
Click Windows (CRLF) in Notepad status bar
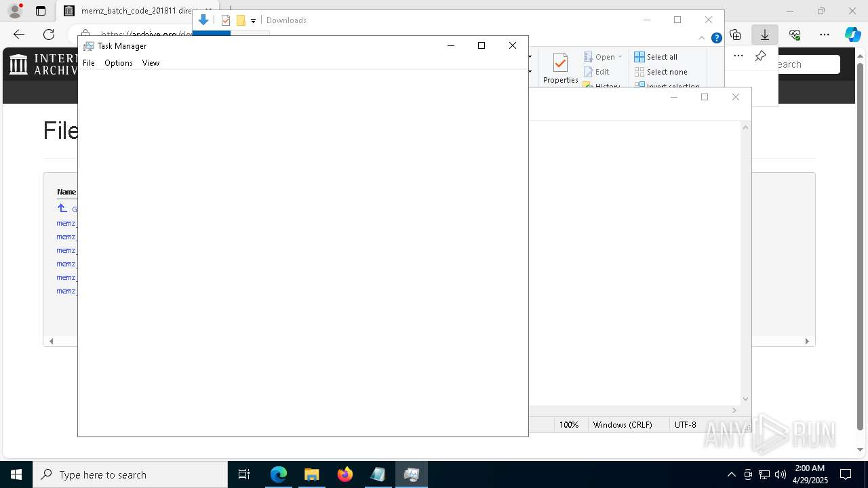(x=623, y=424)
